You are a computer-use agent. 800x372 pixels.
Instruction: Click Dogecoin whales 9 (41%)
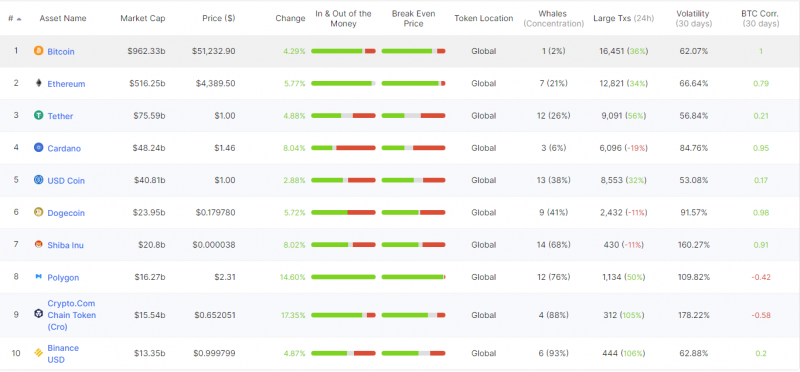554,212
